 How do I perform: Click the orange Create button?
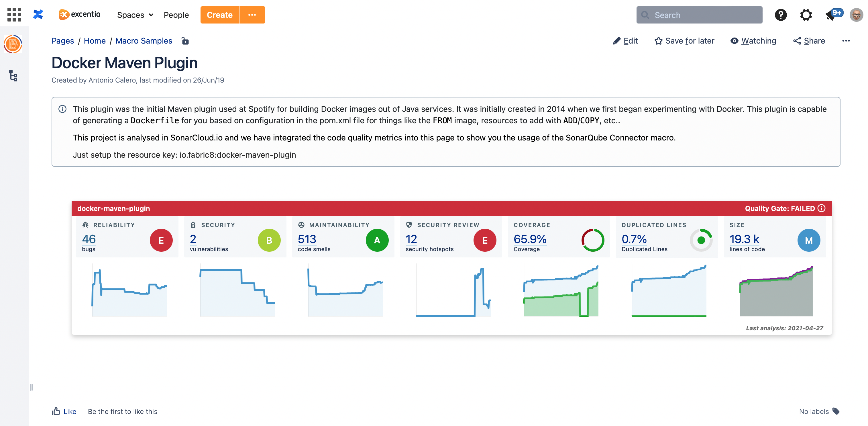click(x=219, y=15)
